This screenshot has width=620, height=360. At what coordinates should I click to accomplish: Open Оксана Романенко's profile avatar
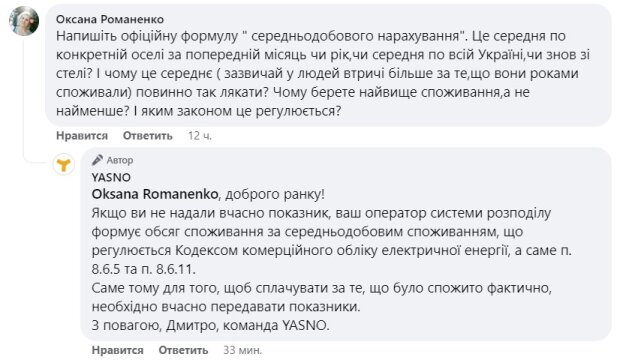(x=24, y=21)
